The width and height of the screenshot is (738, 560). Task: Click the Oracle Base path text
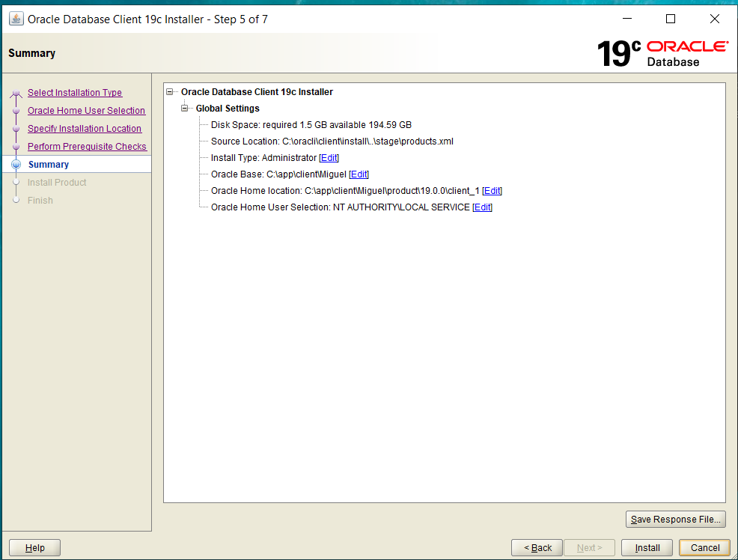point(278,174)
